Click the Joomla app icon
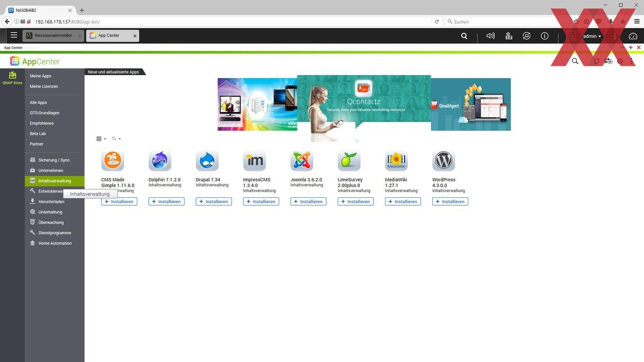Image resolution: width=644 pixels, height=362 pixels. point(302,161)
